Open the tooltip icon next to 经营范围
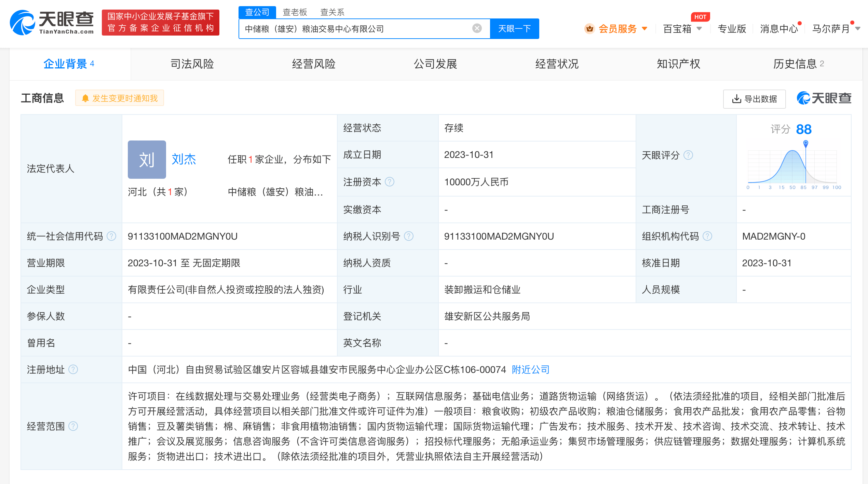The width and height of the screenshot is (868, 484). coord(72,426)
